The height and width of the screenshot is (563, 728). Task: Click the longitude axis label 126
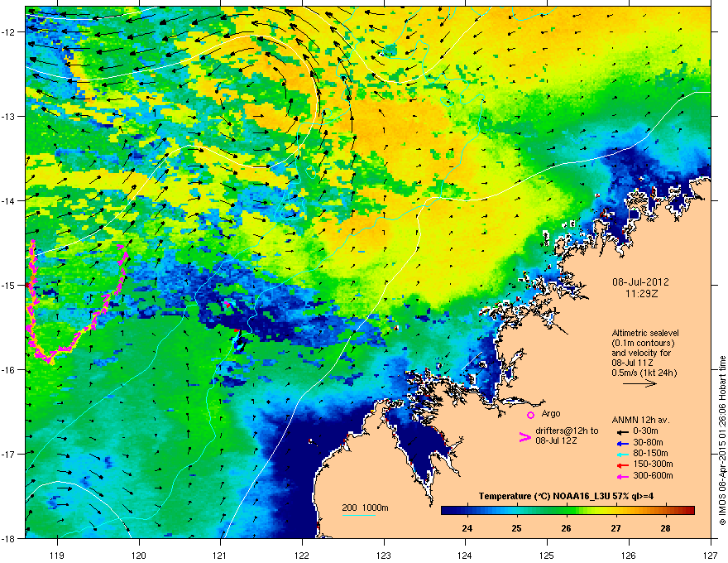629,555
